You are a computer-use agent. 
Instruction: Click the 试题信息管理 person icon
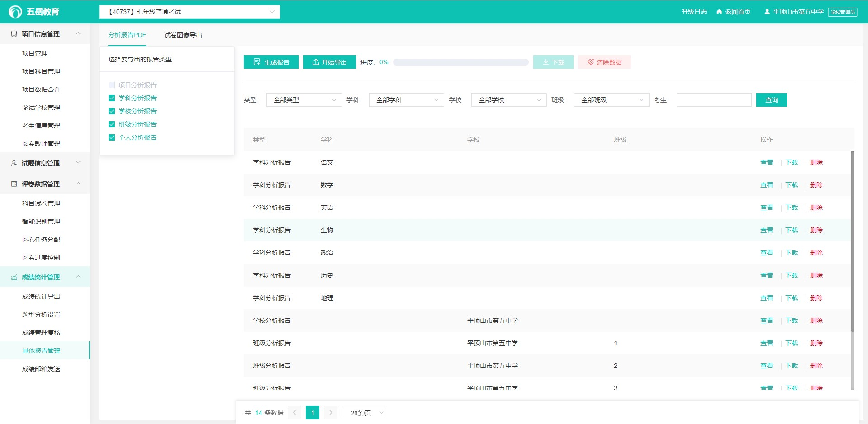(x=14, y=163)
